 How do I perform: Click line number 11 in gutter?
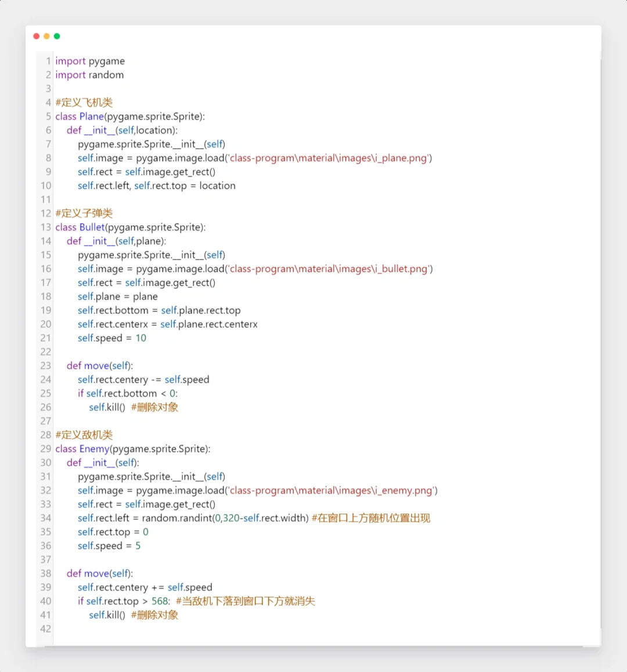click(46, 200)
